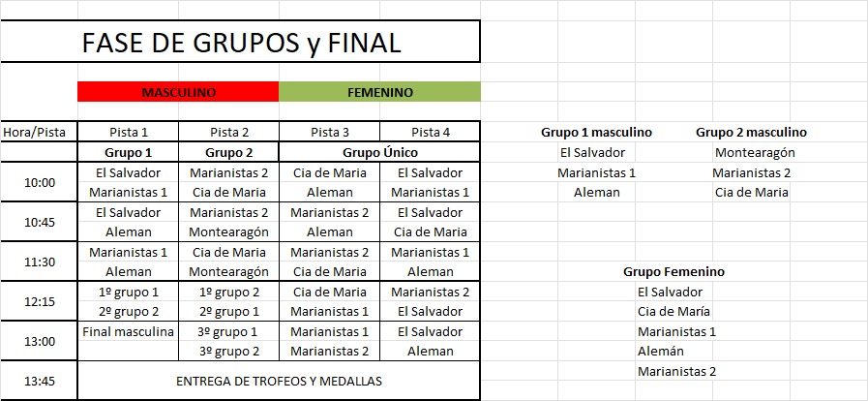Viewport: 868px width, 401px height.
Task: Select the FASE DE GRUPOS y FINAL title cell
Action: pyautogui.click(x=242, y=44)
